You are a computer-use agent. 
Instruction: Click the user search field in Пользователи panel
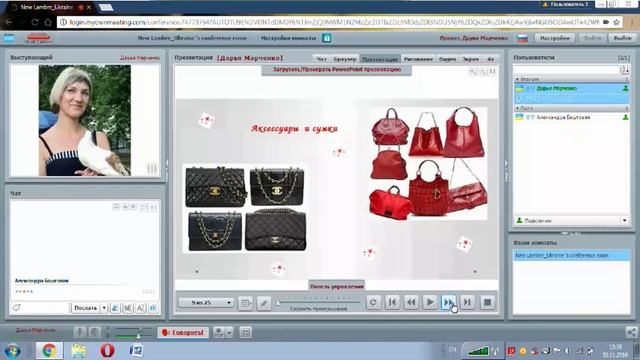click(567, 69)
